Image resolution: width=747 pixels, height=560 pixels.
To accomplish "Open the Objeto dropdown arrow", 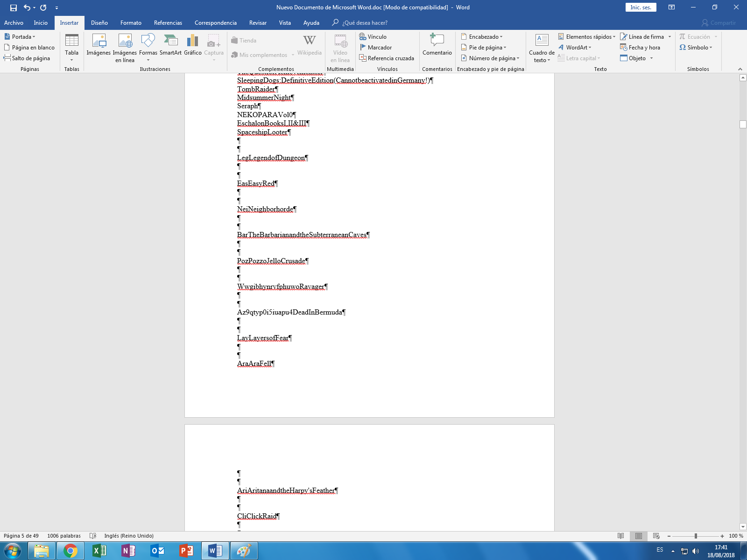I will click(651, 58).
